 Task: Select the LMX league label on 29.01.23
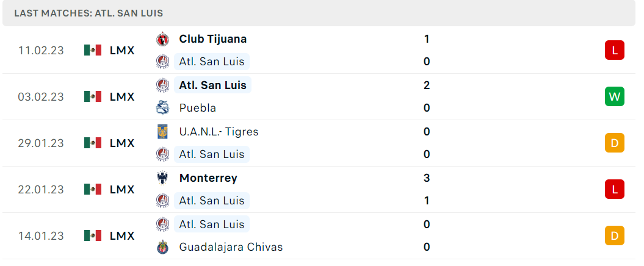122,143
